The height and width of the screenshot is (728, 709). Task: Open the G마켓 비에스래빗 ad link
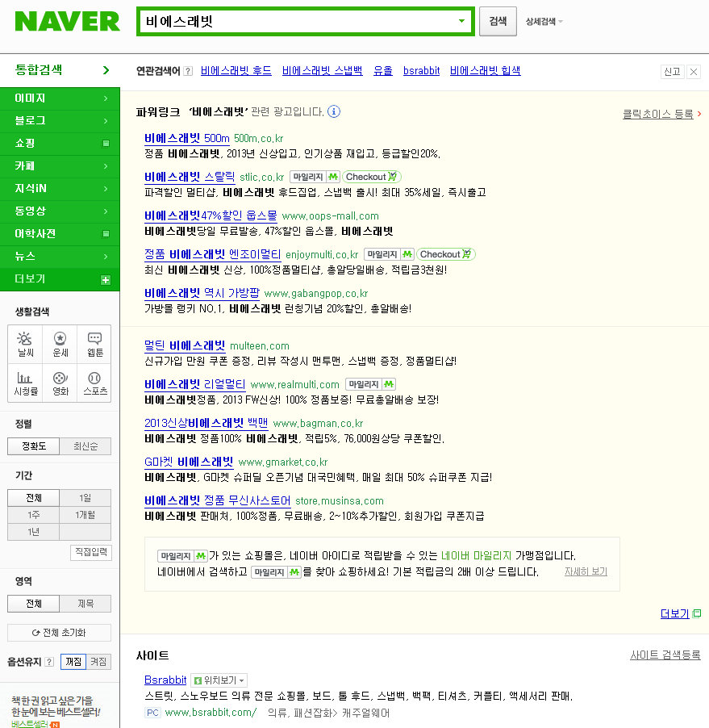(x=189, y=462)
